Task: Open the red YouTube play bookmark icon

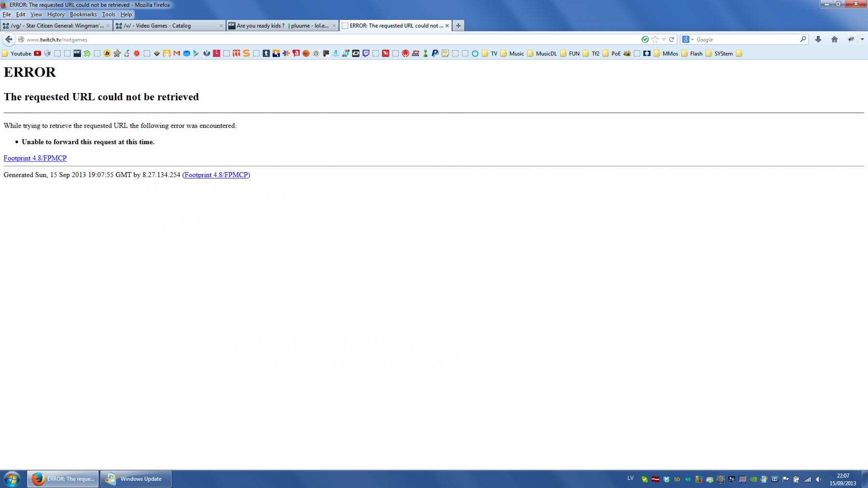Action: (x=37, y=54)
